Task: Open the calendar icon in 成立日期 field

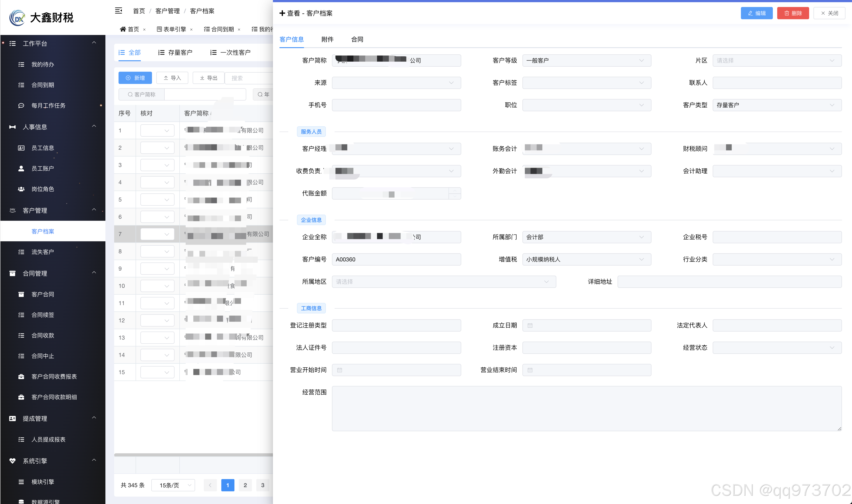Action: coord(530,325)
